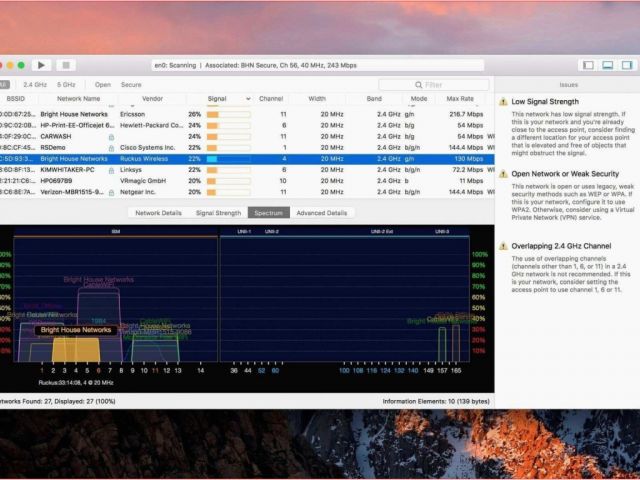Click the Low Signal Strength warning icon
Screen dimensions: 640x480
pos(502,102)
